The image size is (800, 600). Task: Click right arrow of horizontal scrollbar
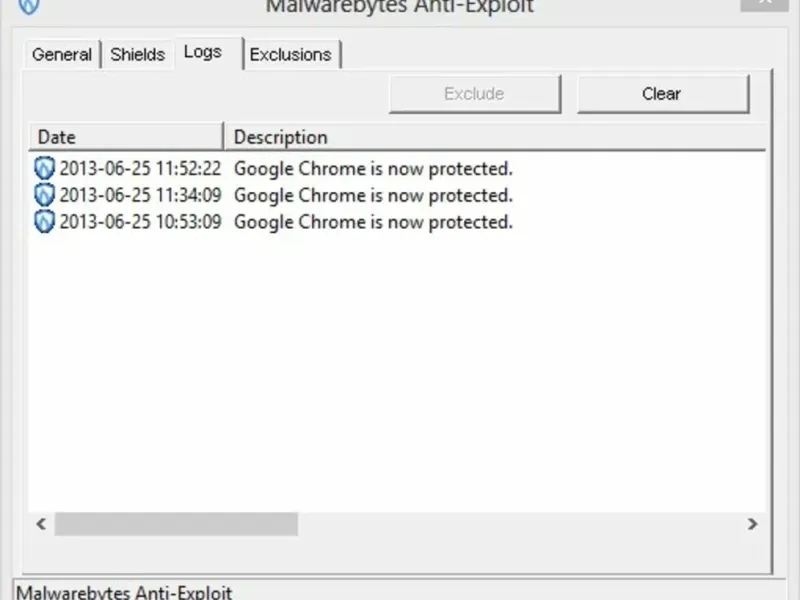point(752,524)
